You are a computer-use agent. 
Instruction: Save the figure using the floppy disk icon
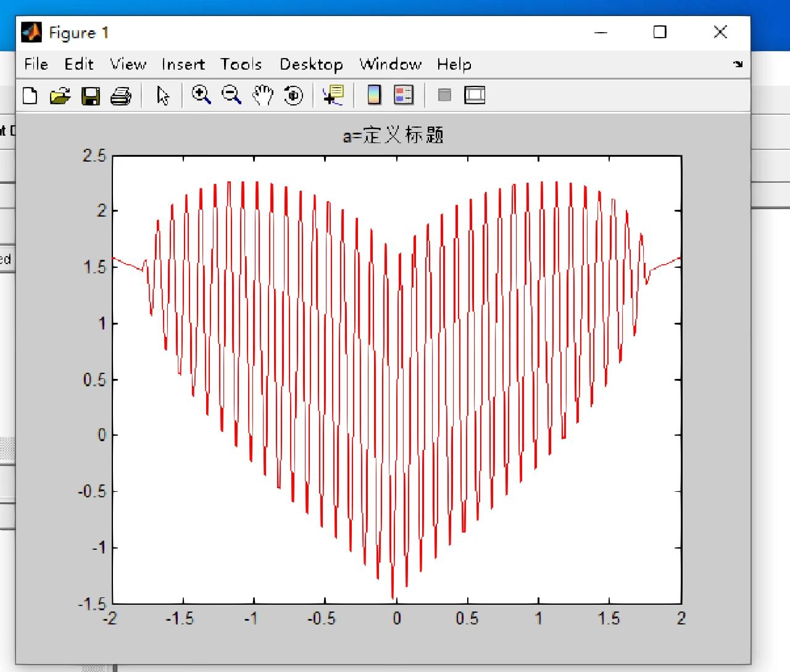(x=91, y=96)
